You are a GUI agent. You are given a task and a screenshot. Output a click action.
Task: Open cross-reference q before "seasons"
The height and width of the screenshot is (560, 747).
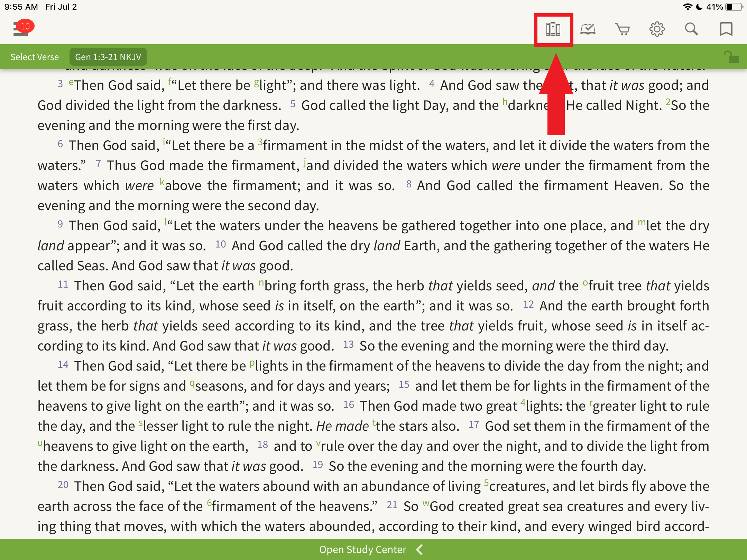(192, 384)
